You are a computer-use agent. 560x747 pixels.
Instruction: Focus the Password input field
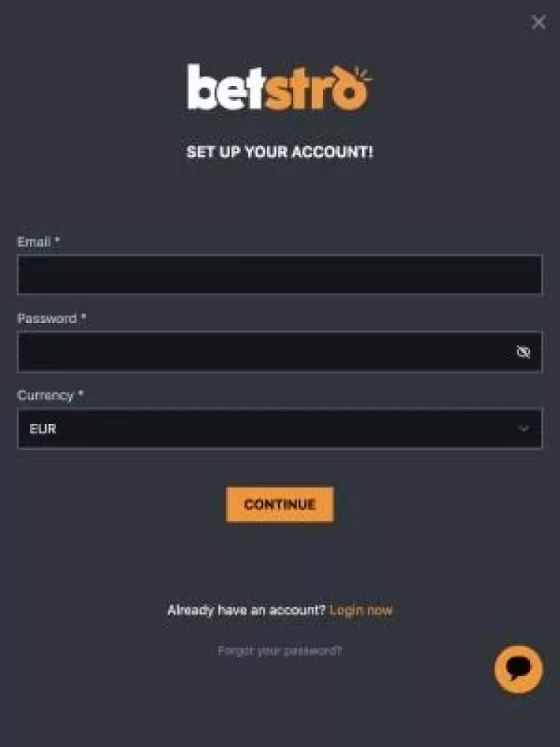coord(280,351)
